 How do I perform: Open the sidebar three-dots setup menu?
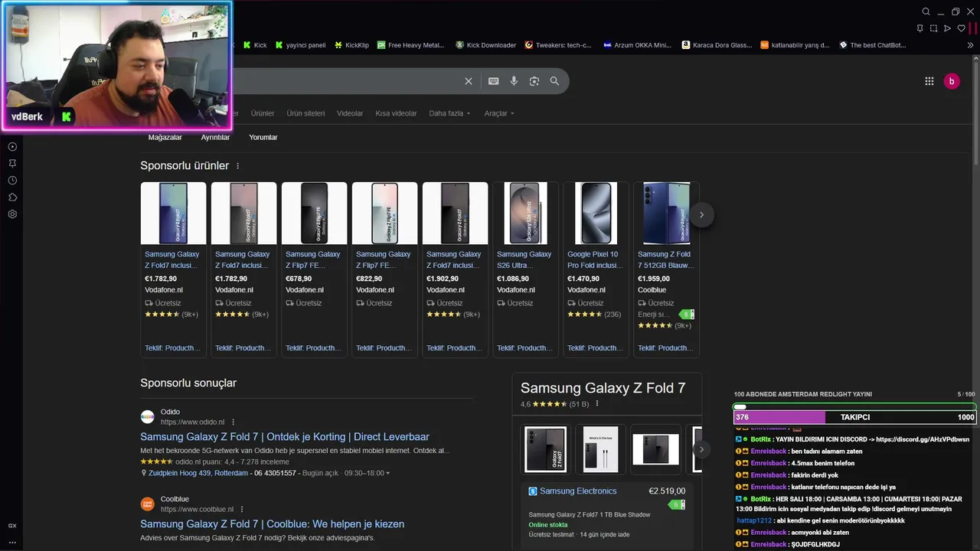[12, 543]
